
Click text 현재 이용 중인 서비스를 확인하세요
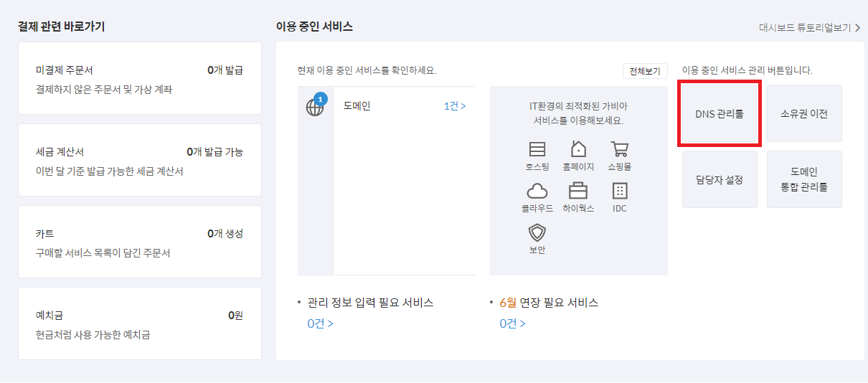pyautogui.click(x=367, y=70)
